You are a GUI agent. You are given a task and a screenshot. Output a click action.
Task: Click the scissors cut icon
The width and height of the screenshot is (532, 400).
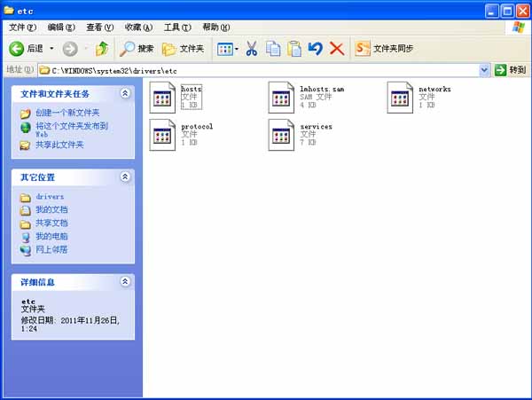(x=252, y=49)
